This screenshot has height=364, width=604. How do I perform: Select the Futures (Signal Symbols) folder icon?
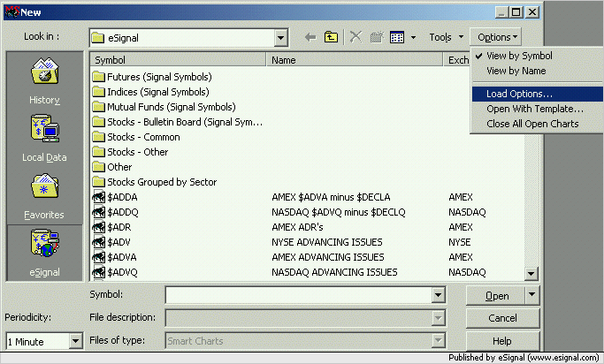(x=99, y=77)
